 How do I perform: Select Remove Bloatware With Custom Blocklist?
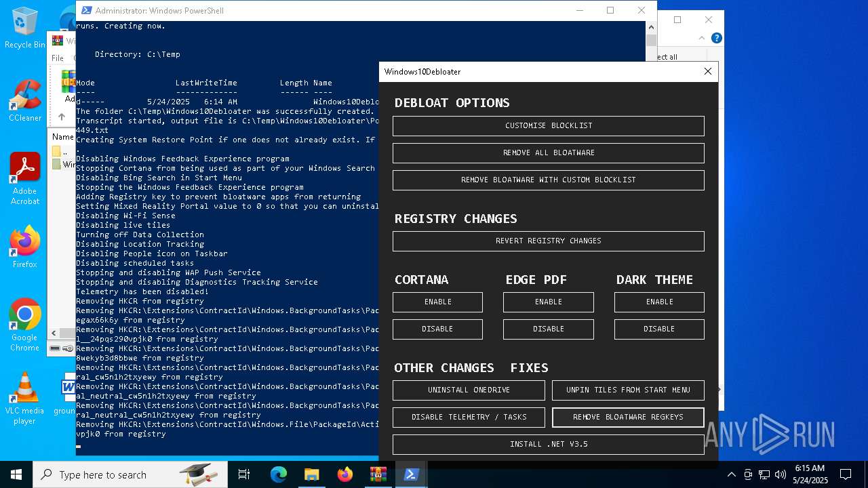click(x=548, y=180)
